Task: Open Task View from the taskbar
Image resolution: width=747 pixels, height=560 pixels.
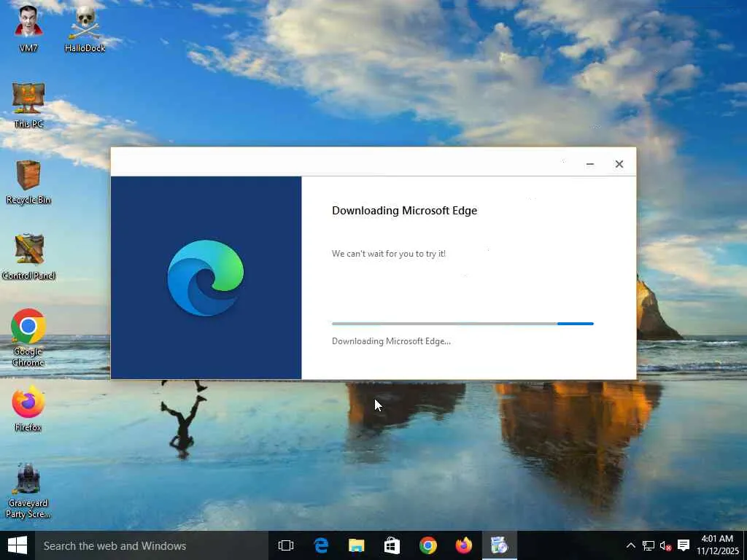Action: click(286, 545)
